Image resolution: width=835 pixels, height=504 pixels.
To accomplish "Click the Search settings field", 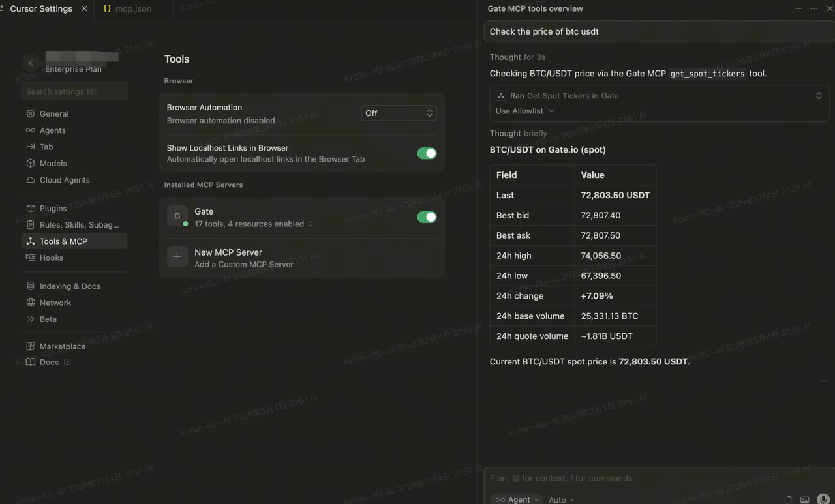I will point(74,91).
